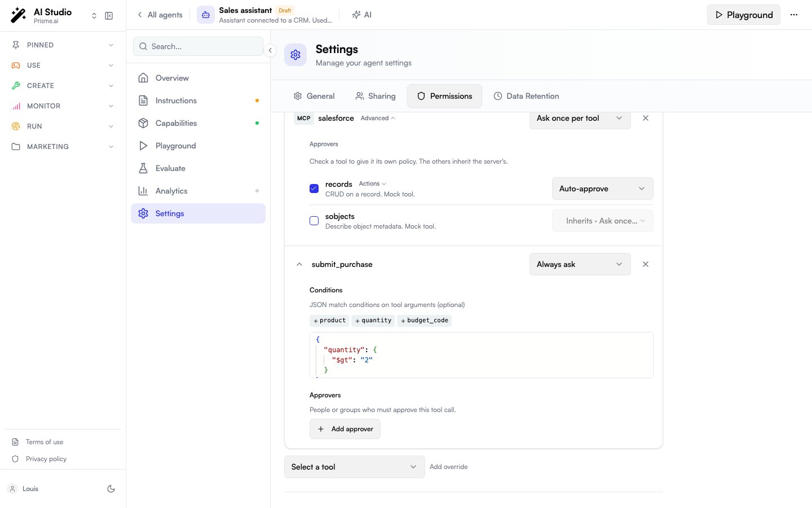Click inside the JSON conditions editor

(482, 355)
